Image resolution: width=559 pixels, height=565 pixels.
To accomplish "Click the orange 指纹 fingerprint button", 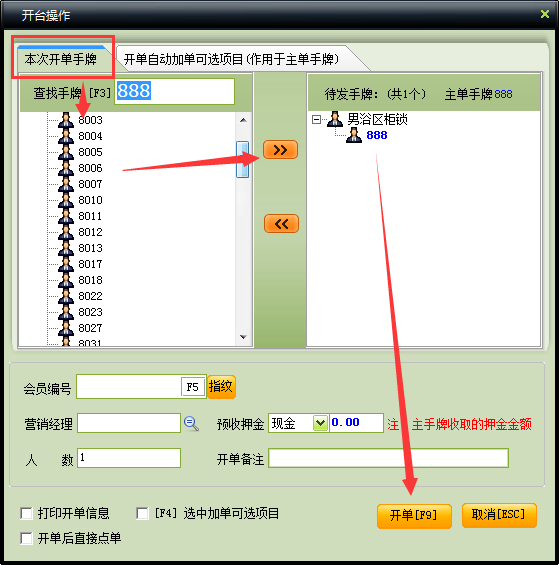I will [x=221, y=386].
